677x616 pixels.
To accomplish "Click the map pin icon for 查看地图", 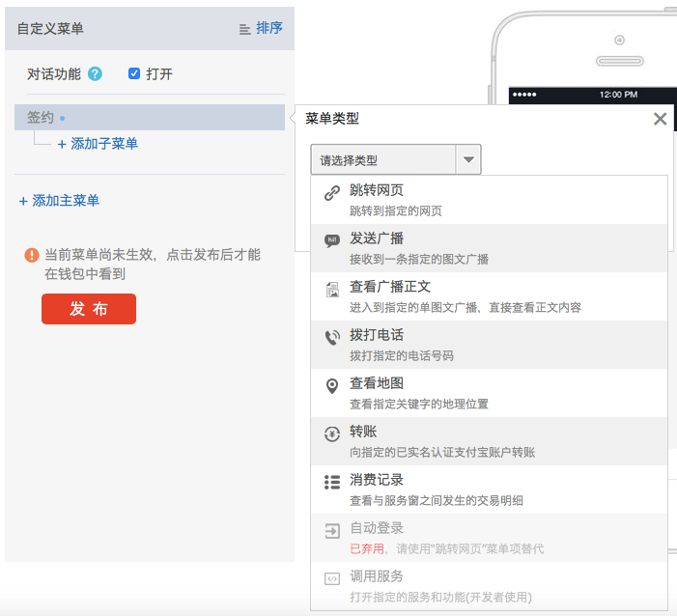I will [x=332, y=386].
